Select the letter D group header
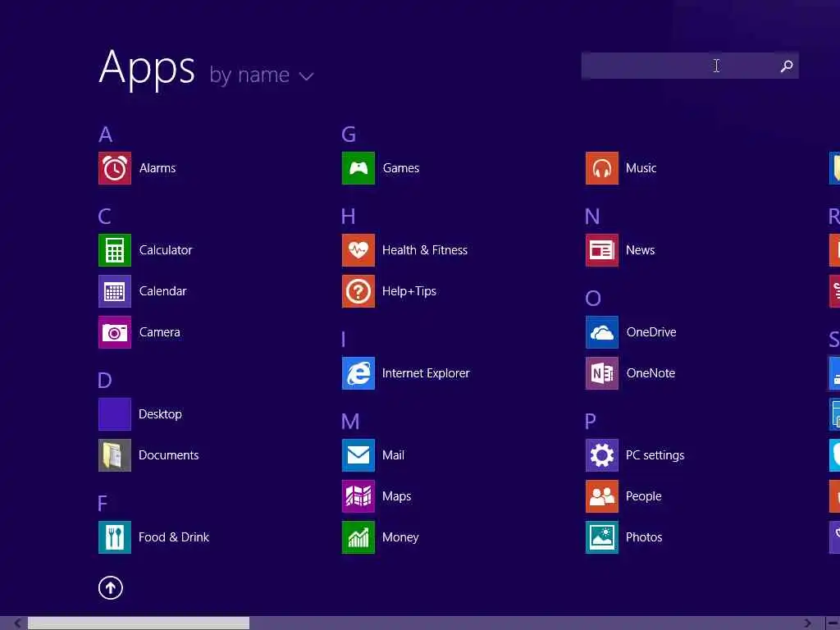Image resolution: width=840 pixels, height=630 pixels. click(105, 381)
